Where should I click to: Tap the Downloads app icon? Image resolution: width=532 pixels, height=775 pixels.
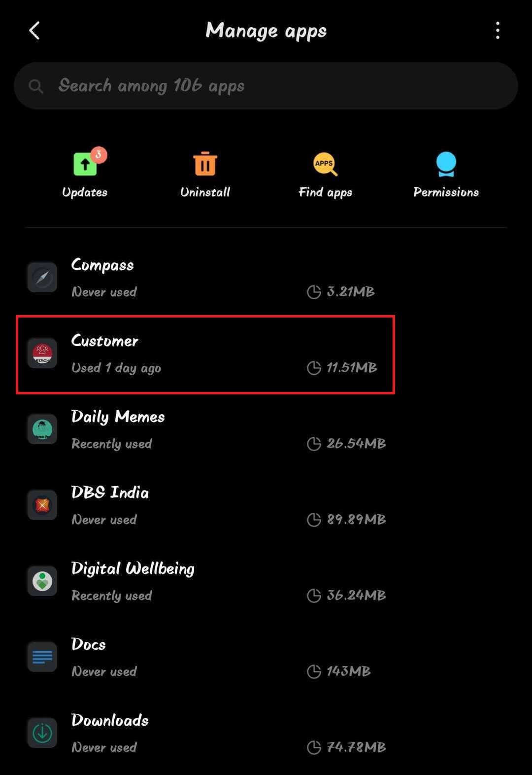42,733
